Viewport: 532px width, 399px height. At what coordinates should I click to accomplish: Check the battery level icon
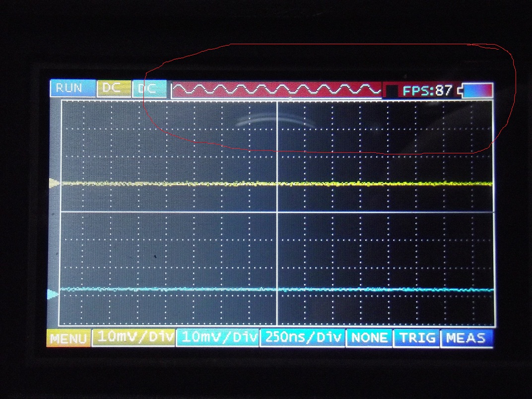[x=474, y=91]
